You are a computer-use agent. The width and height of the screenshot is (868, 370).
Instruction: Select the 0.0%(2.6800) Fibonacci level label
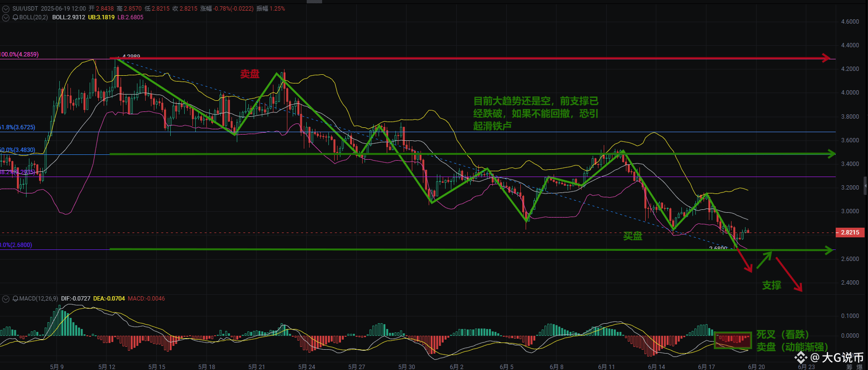16,245
